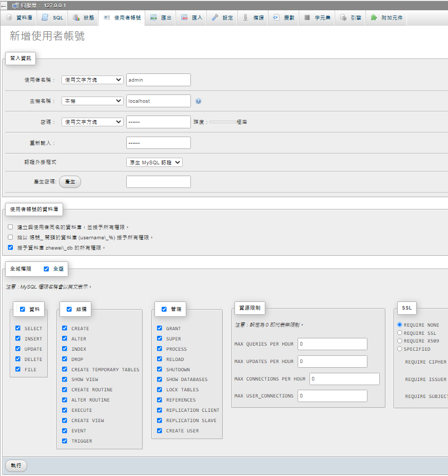Screen dimensions: 448x476
Task: Expand the 認證外掛程式 authentication dropdown
Action: point(154,162)
